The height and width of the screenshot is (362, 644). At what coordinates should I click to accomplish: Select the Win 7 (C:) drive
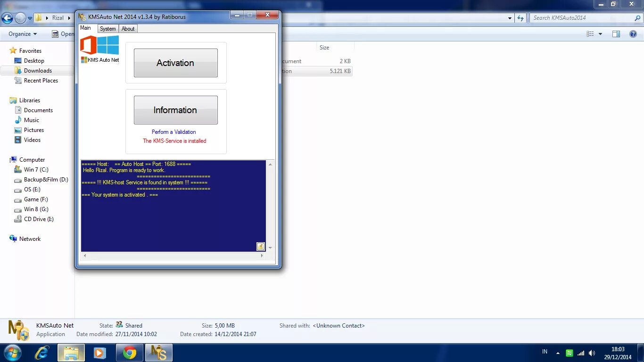[x=36, y=170]
